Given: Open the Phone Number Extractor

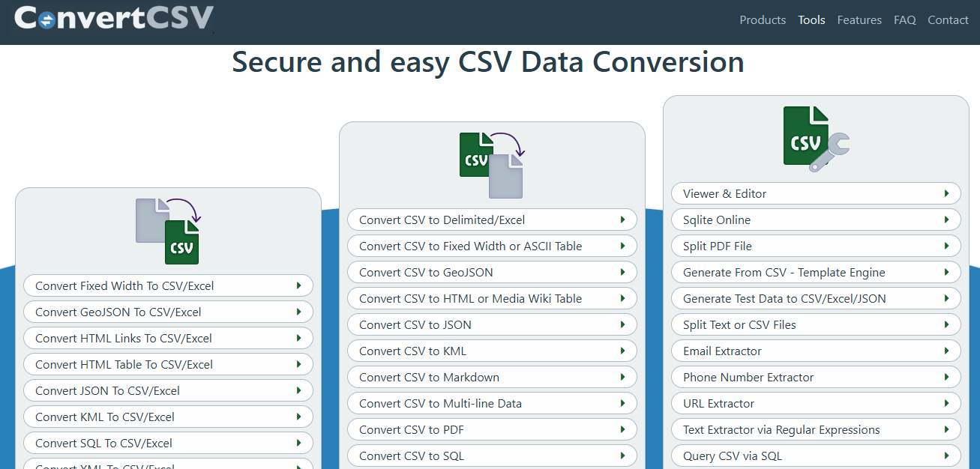Looking at the screenshot, I should (816, 377).
